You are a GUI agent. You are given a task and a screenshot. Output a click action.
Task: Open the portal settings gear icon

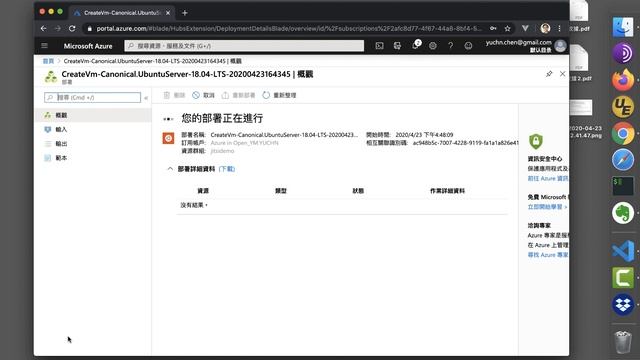click(x=433, y=46)
